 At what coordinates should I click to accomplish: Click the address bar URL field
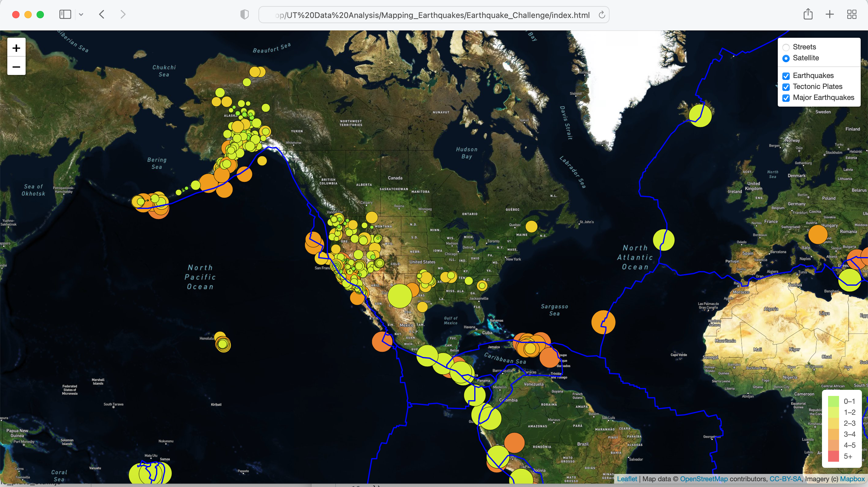click(434, 15)
